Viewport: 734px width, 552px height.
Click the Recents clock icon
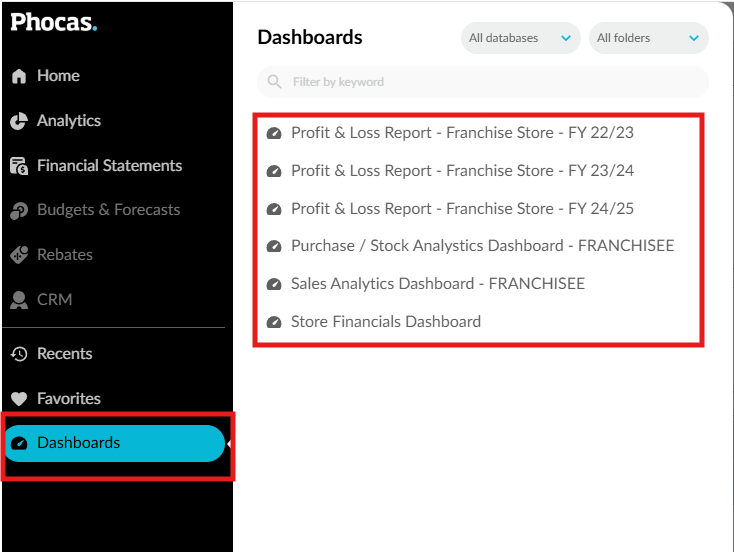19,354
